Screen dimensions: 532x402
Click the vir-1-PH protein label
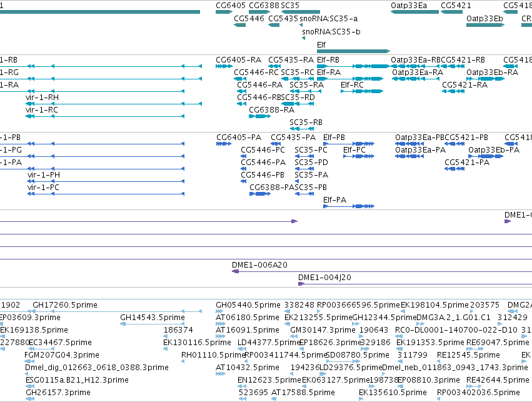(x=44, y=175)
